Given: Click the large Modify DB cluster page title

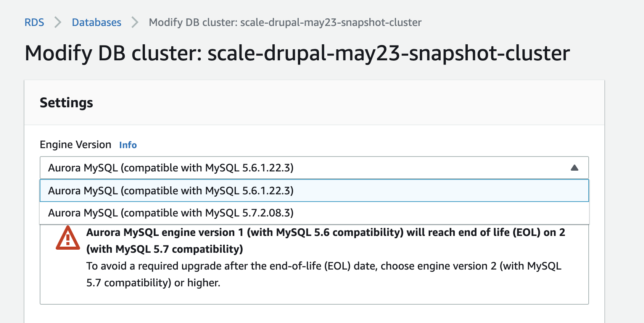Looking at the screenshot, I should click(x=297, y=53).
